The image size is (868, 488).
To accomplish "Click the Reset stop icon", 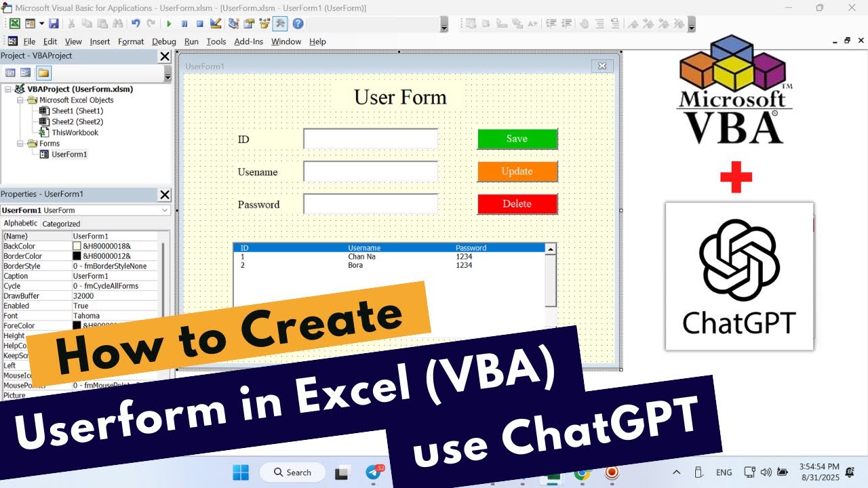I will pyautogui.click(x=200, y=24).
